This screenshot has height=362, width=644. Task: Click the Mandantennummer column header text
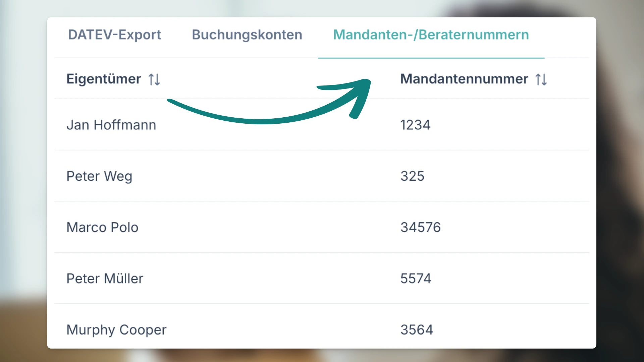[464, 79]
